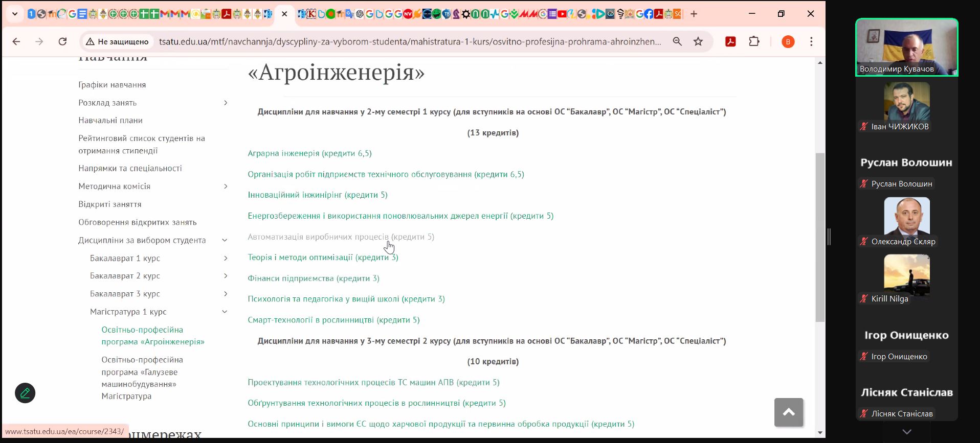Click the address bar URL text
The width and height of the screenshot is (980, 443).
(x=409, y=41)
